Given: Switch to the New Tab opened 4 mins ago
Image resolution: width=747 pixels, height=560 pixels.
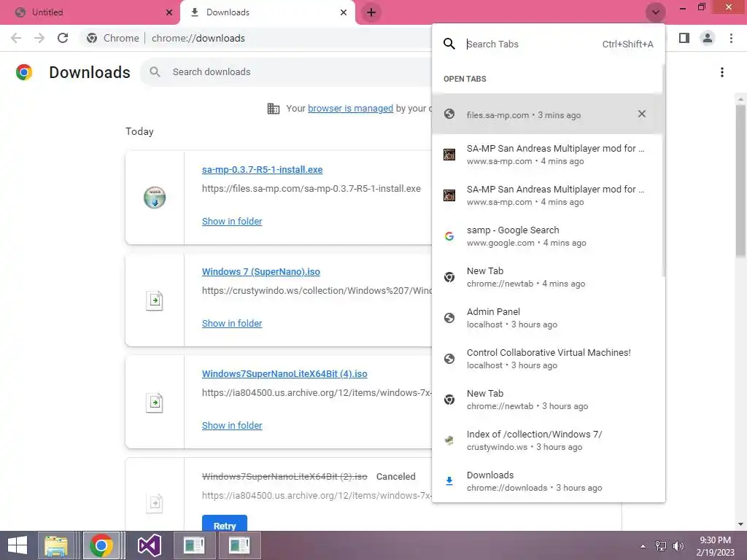Looking at the screenshot, I should [547, 277].
